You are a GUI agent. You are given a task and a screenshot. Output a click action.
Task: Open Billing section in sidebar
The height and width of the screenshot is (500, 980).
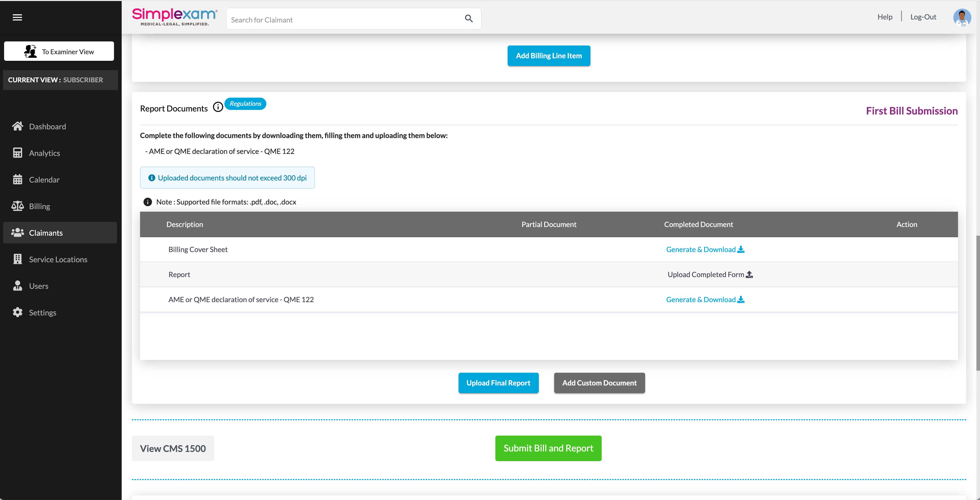pos(40,206)
